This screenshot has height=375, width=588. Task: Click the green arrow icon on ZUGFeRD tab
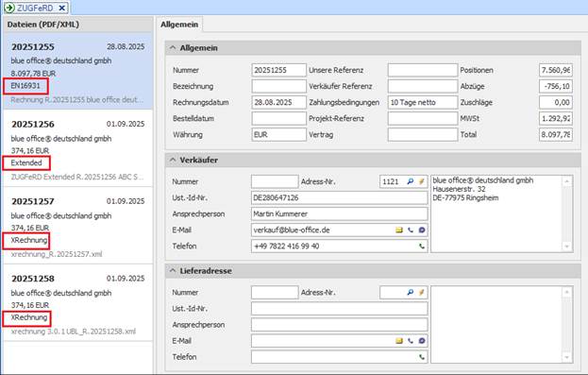point(9,8)
